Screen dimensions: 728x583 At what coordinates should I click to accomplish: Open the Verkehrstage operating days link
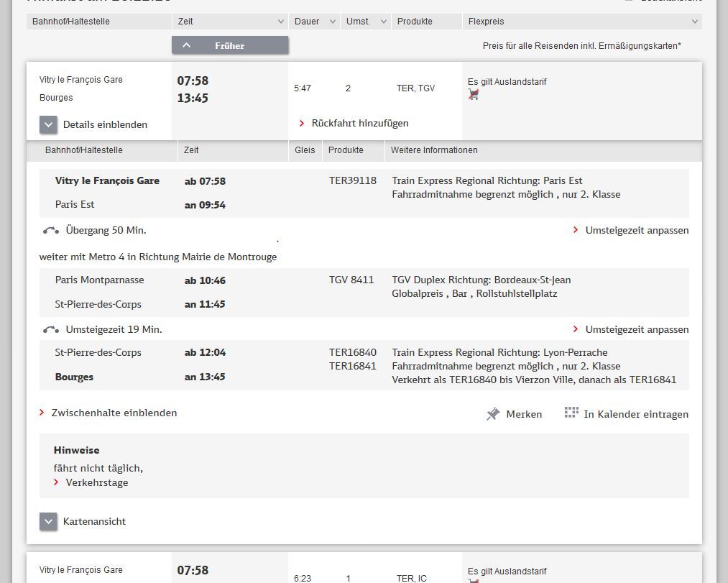point(96,482)
